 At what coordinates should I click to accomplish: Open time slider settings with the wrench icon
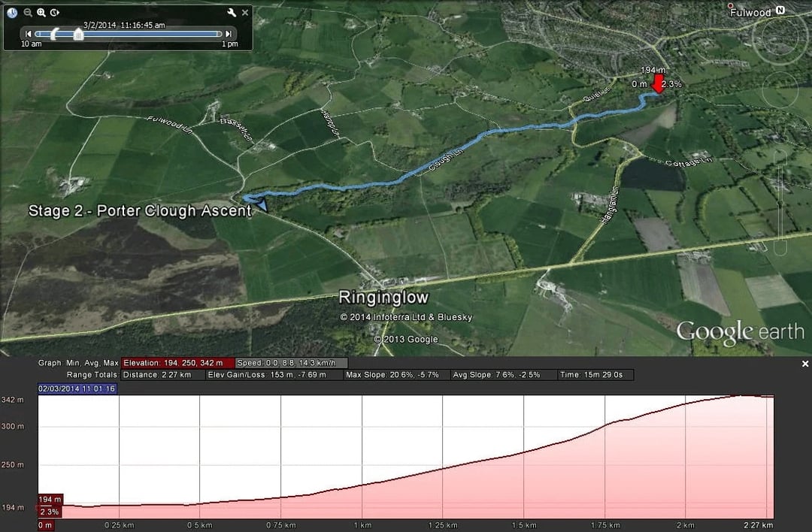click(x=231, y=12)
